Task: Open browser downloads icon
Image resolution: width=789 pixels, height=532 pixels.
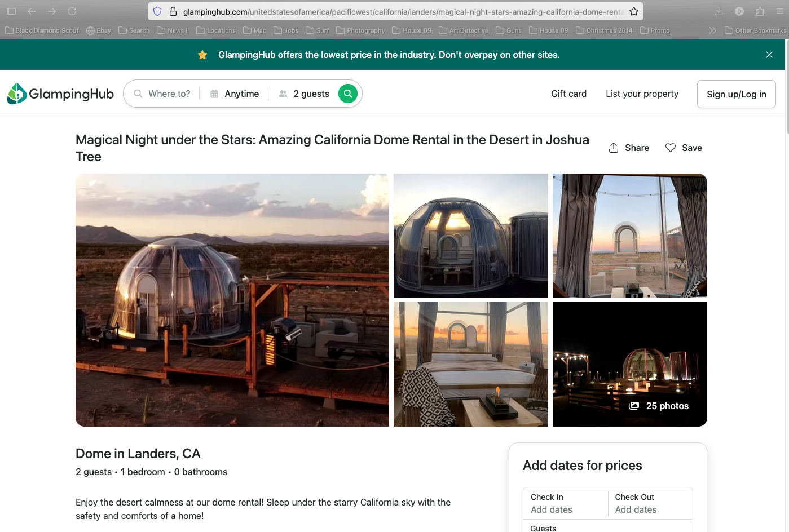Action: click(719, 11)
